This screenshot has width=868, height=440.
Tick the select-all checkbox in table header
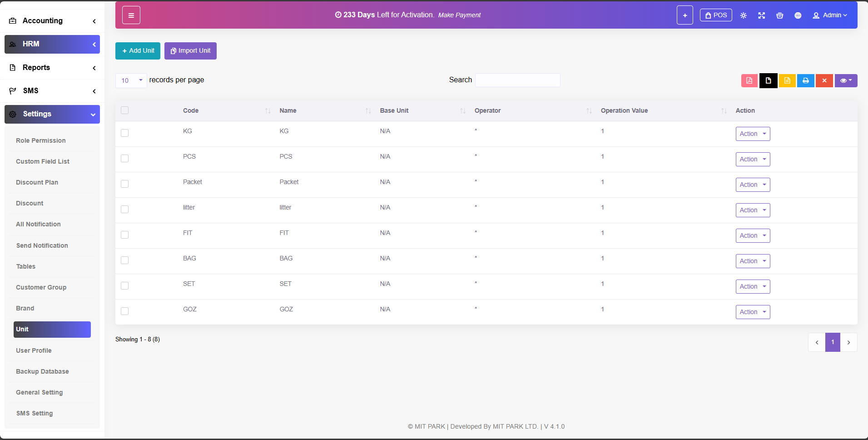point(125,110)
